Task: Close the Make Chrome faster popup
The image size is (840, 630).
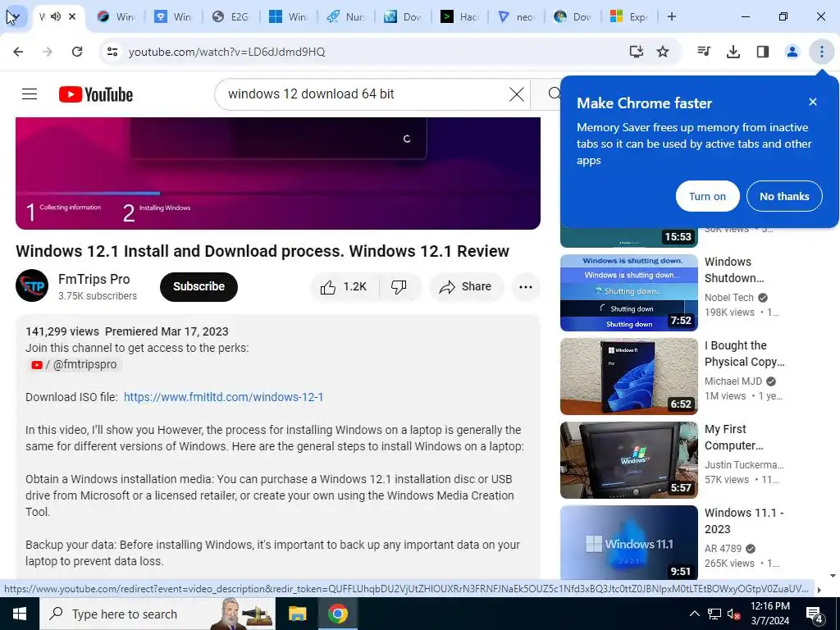Action: (813, 102)
